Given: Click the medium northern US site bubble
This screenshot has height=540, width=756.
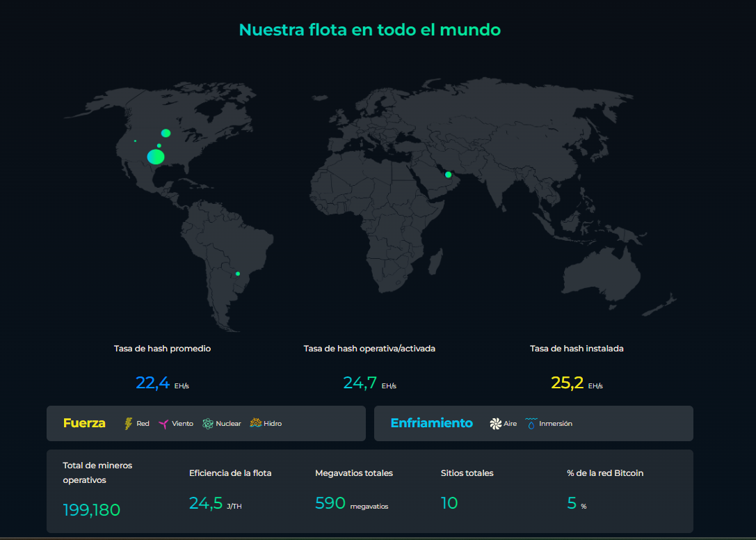Looking at the screenshot, I should pyautogui.click(x=166, y=133).
